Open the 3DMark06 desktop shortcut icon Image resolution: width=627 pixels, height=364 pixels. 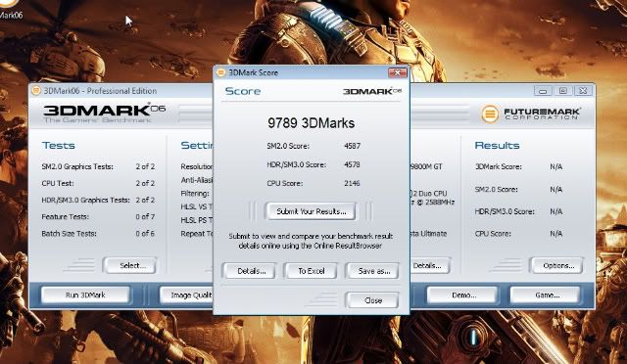click(x=9, y=9)
